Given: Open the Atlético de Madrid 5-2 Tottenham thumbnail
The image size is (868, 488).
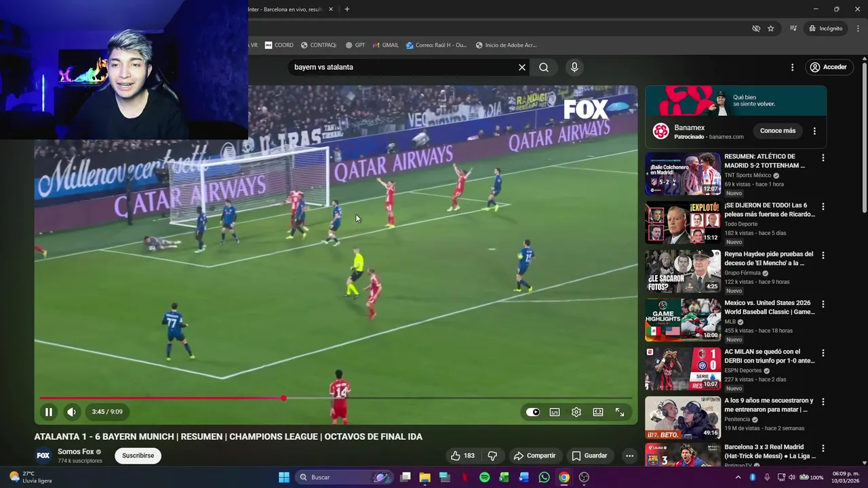Looking at the screenshot, I should click(683, 174).
